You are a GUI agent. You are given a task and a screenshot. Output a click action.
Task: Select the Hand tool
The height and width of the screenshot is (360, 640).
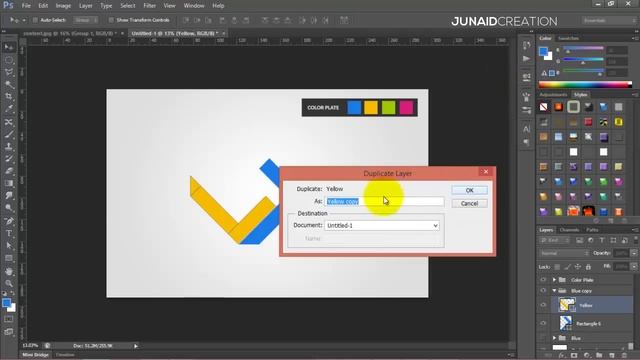pyautogui.click(x=9, y=271)
